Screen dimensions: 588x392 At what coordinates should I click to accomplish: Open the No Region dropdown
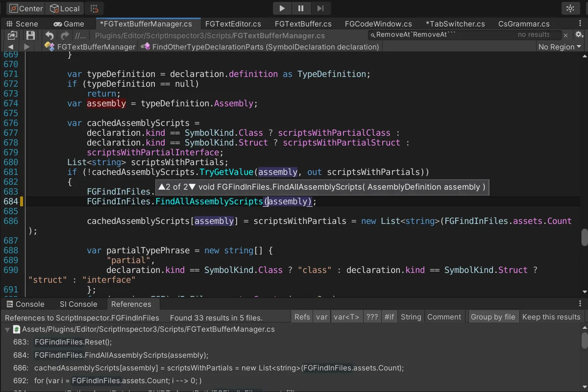click(x=560, y=47)
